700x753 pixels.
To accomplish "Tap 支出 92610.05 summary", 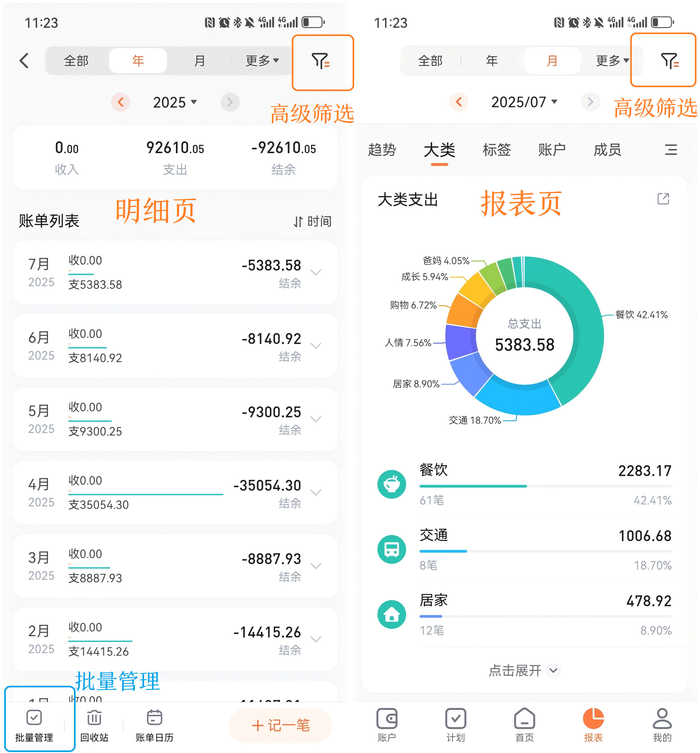I will [175, 158].
